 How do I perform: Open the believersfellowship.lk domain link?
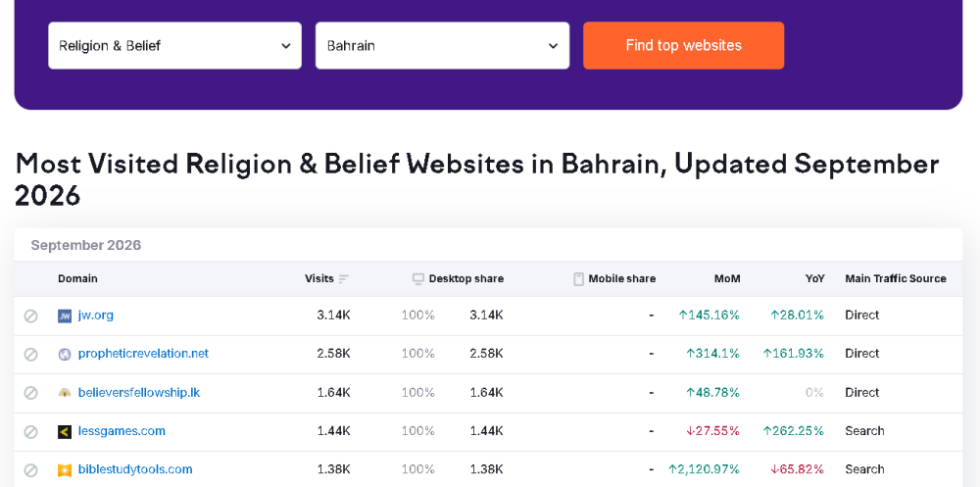(x=139, y=393)
